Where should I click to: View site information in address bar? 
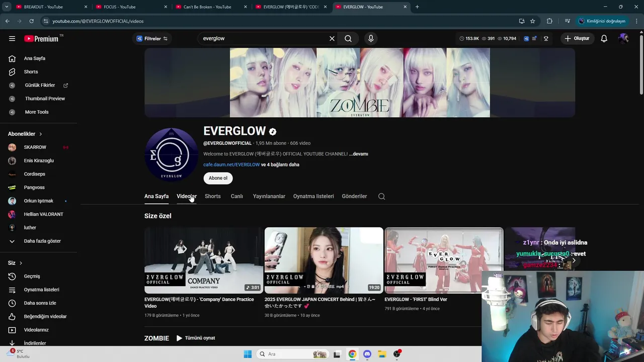pos(46,21)
